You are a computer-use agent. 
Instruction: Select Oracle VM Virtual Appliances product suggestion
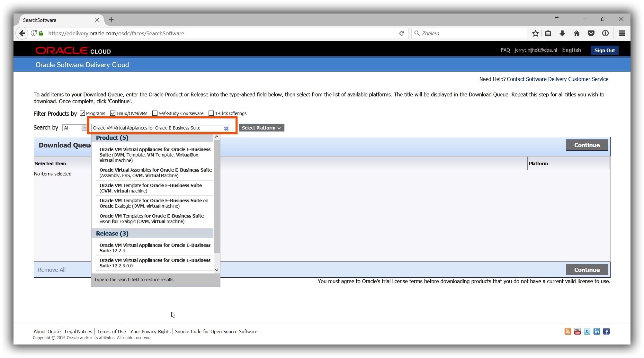point(155,155)
